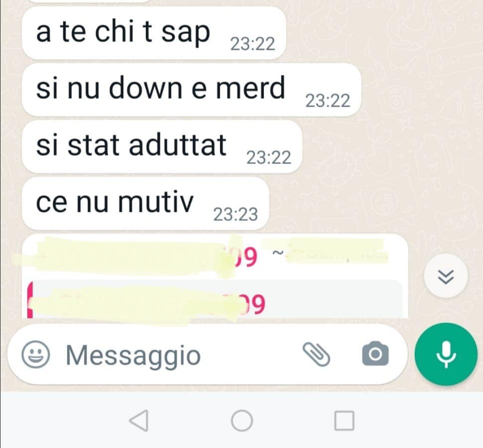483x448 pixels.
Task: Tap timestamp on "si stat aduttat" bubble
Action: point(268,157)
